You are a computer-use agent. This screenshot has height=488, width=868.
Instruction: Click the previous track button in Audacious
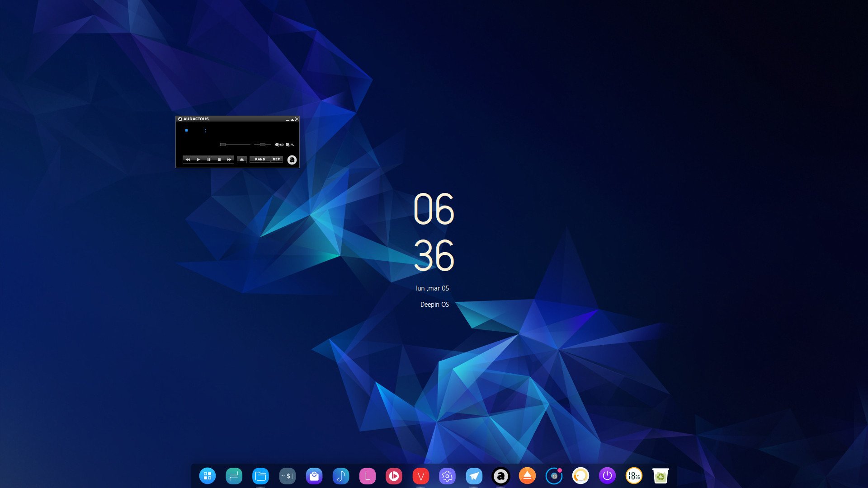[x=187, y=160]
